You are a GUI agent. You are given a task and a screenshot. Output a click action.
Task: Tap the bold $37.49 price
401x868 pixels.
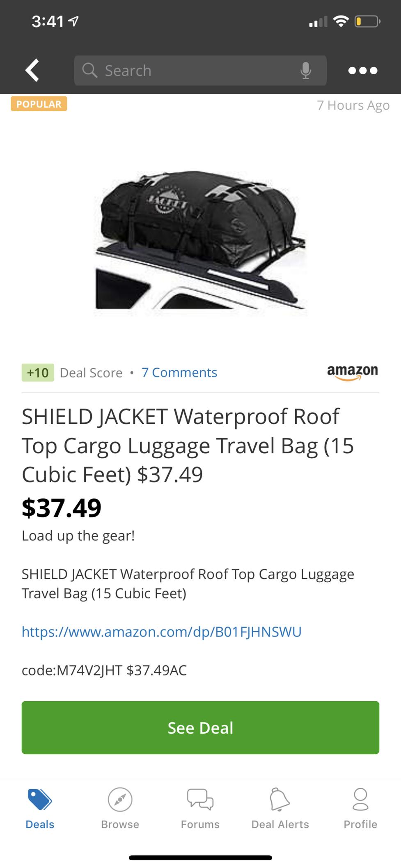point(62,507)
